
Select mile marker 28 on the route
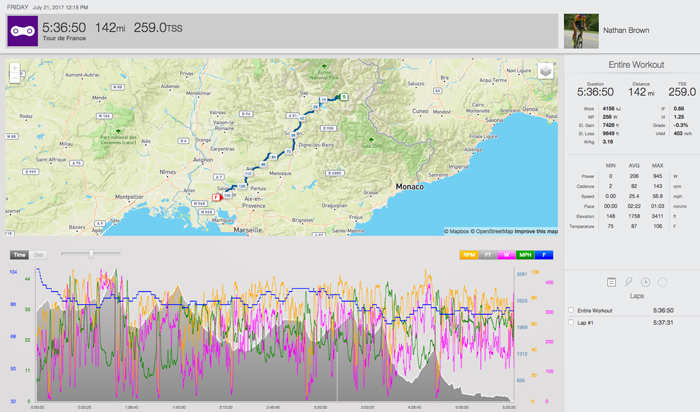coord(316,107)
